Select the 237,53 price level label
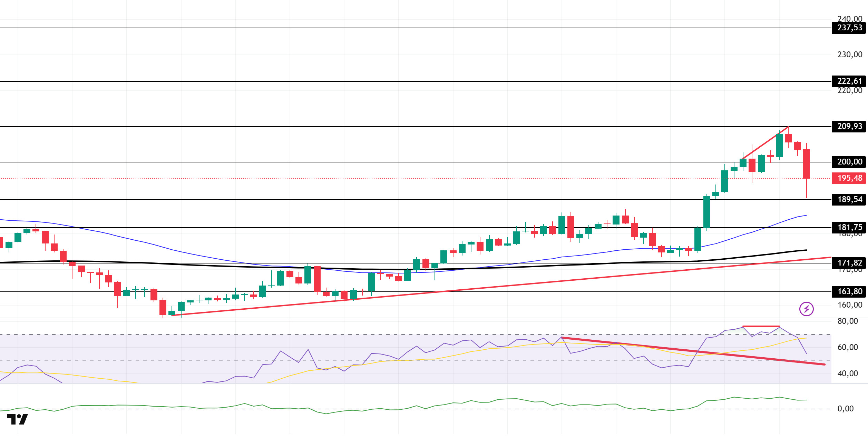868x439 pixels. click(849, 28)
